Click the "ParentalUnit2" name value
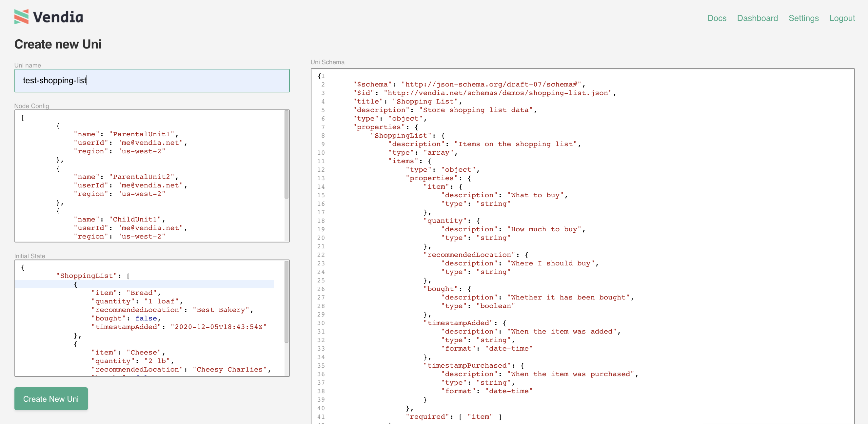This screenshot has height=424, width=868. [141, 177]
